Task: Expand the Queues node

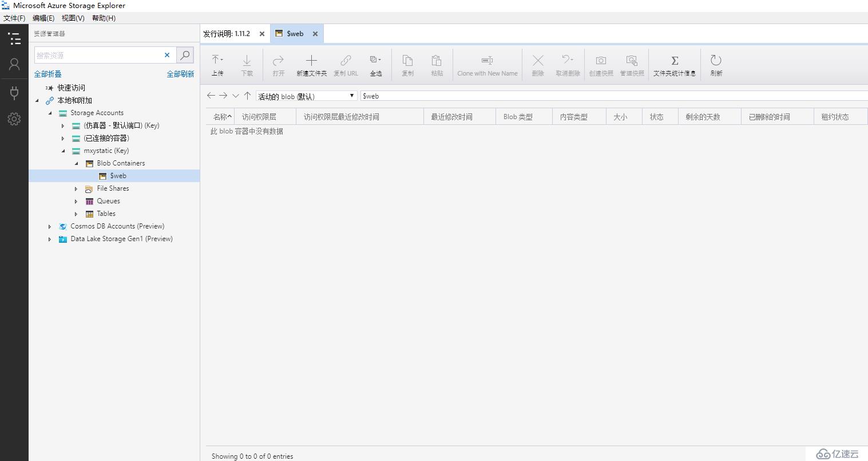Action: pos(76,201)
